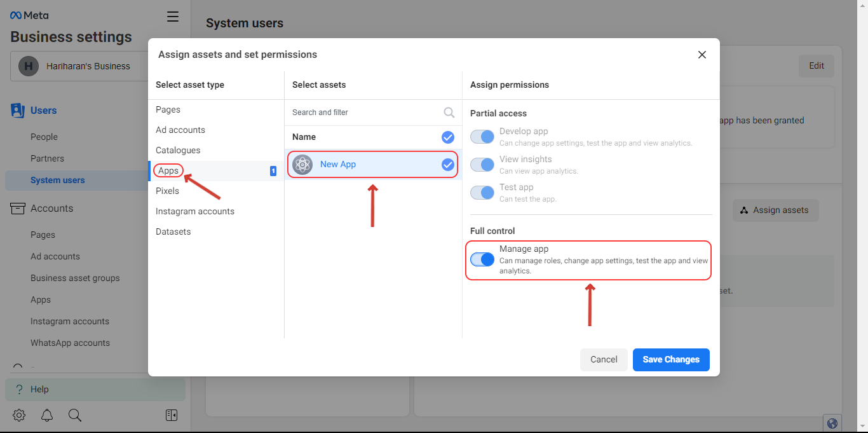
Task: Click the Help question mark icon
Action: click(19, 389)
